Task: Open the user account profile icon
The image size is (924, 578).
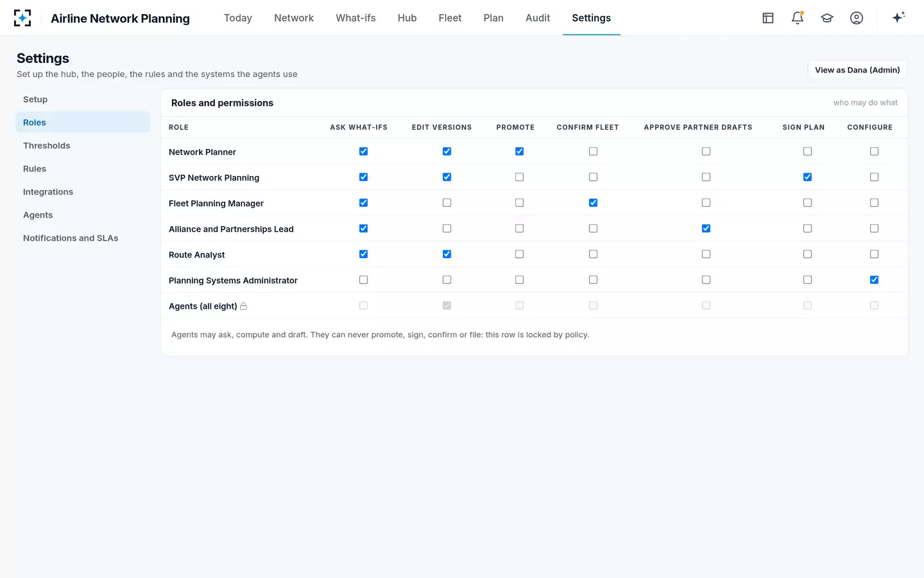Action: click(857, 18)
